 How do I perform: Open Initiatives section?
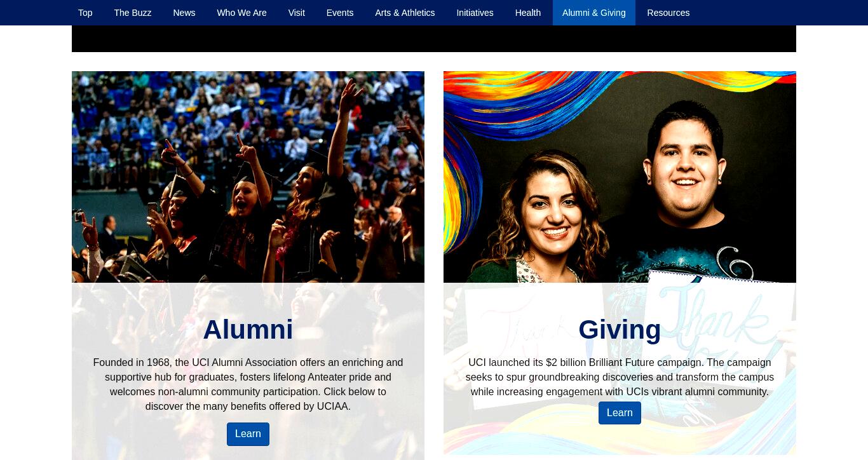475,13
